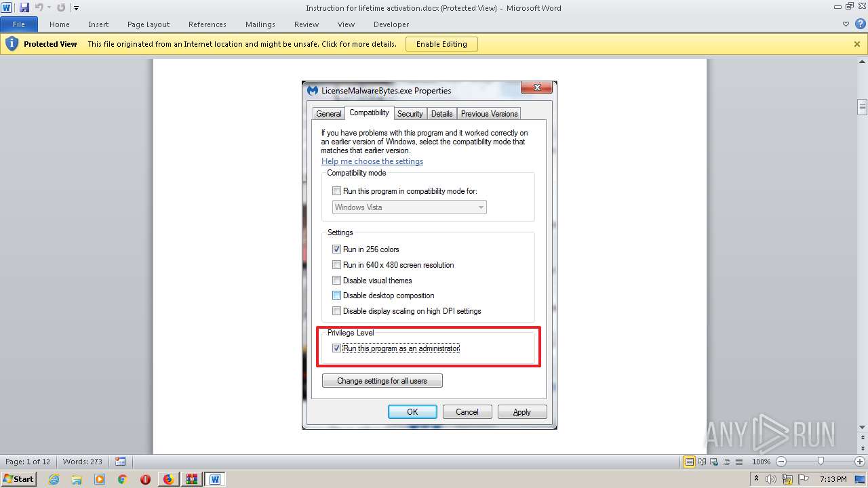Click the Page 1 of 12 indicator
This screenshot has width=868, height=488.
28,462
